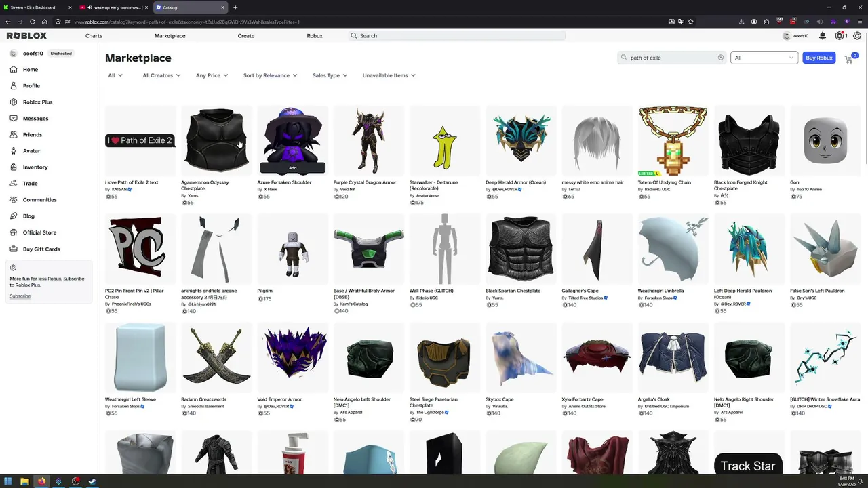Open the Gon anime head thumbnail
Image resolution: width=868 pixels, height=488 pixels.
825,140
